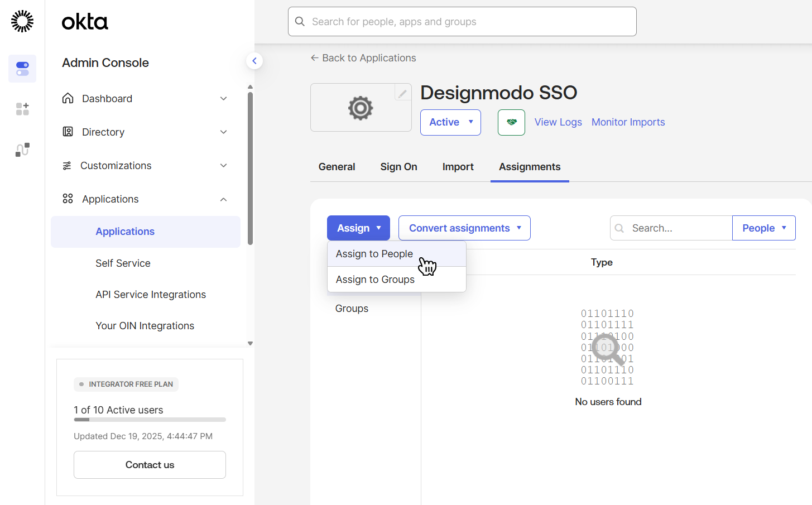812x505 pixels.
Task: Click the Designmodo SSO title
Action: 498,93
